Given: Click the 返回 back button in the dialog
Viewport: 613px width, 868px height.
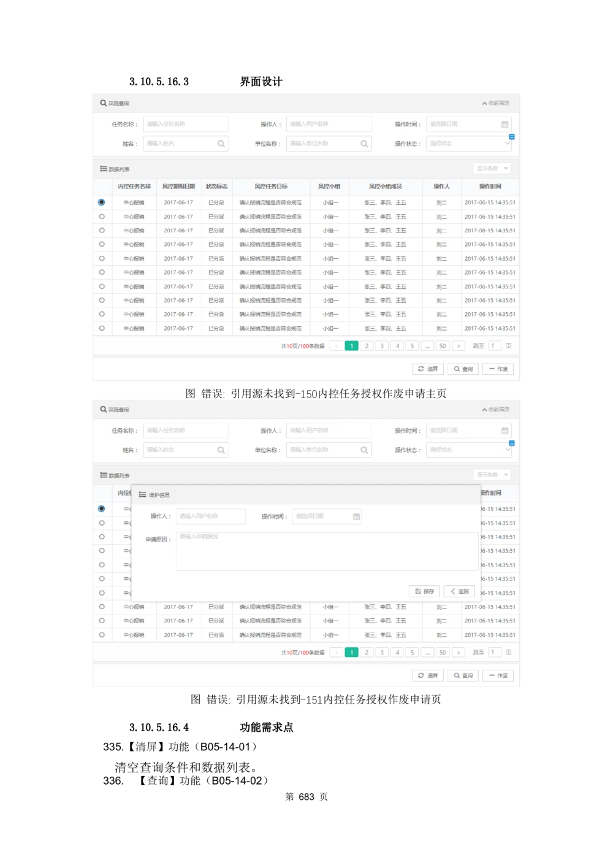Looking at the screenshot, I should tap(459, 591).
